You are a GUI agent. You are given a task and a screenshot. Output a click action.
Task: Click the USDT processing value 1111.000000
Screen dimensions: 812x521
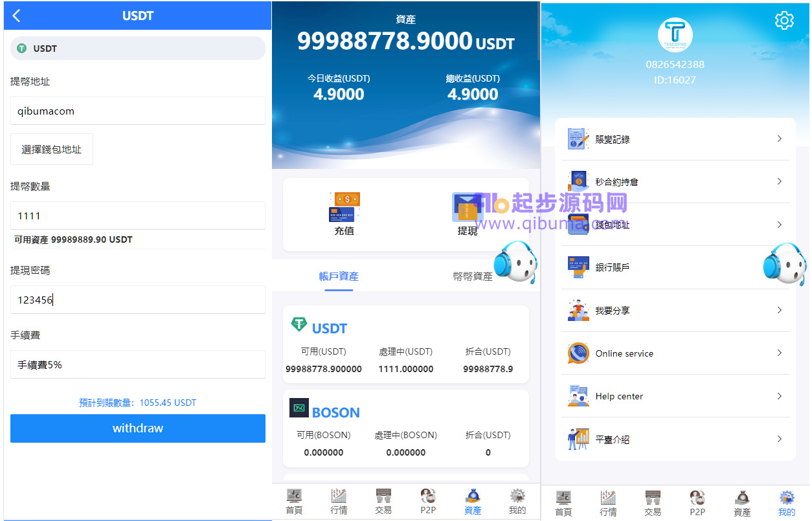406,369
